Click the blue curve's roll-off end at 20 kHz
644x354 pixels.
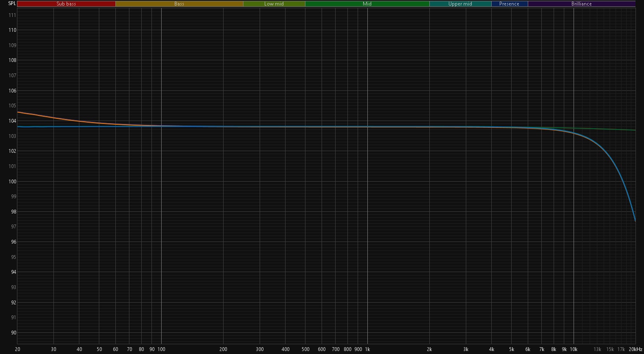coord(635,221)
